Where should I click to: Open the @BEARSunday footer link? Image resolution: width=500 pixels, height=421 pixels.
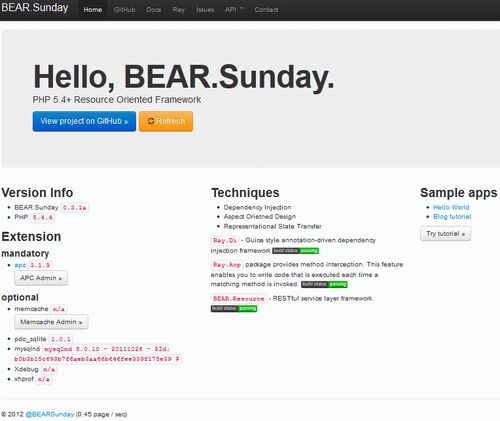50,414
